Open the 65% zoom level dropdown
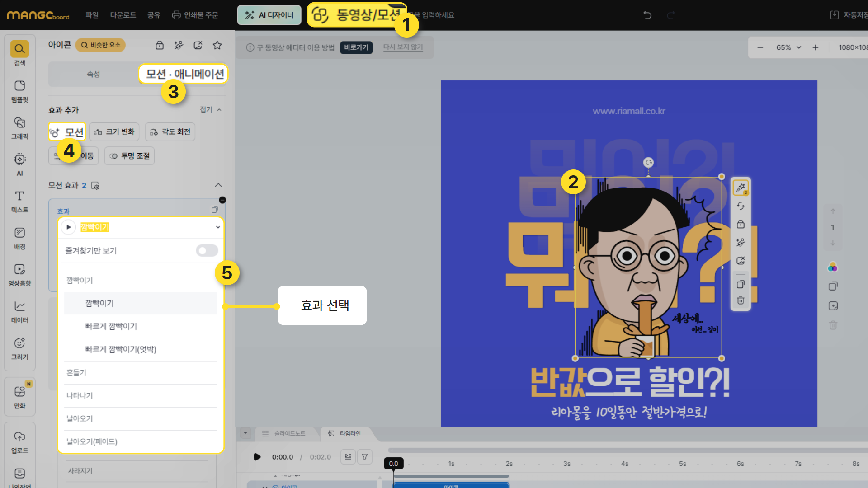 (788, 47)
